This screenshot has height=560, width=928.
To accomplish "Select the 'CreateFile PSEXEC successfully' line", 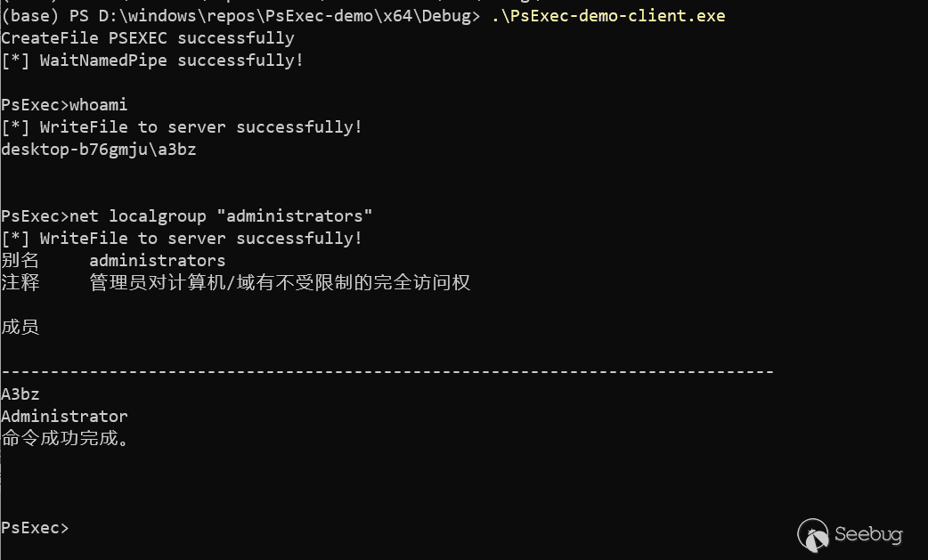I will point(148,38).
